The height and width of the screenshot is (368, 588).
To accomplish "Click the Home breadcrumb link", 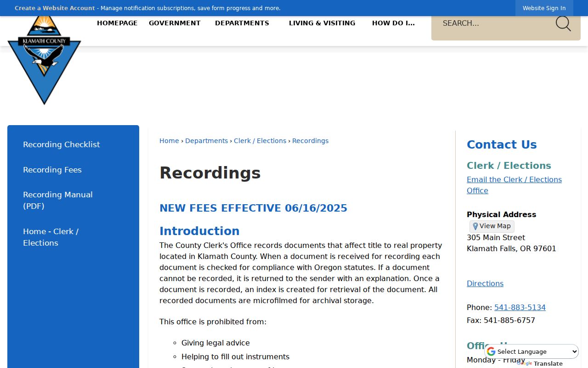I will point(169,141).
